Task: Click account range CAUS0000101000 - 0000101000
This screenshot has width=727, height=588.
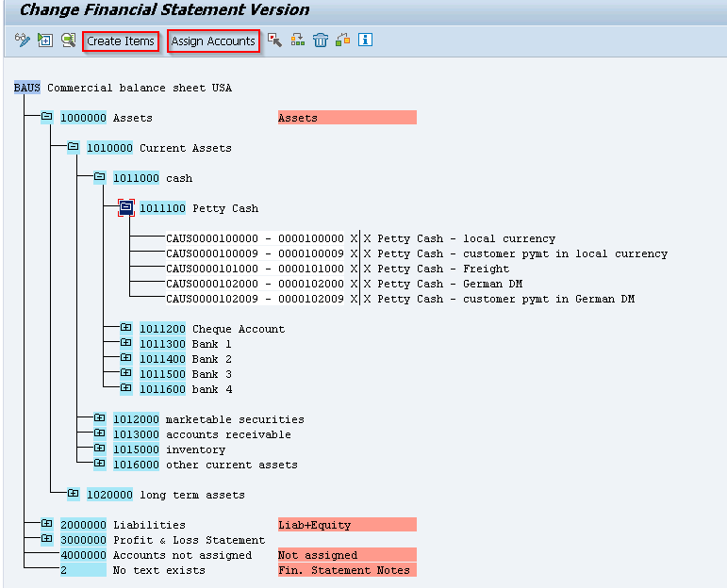Action: click(x=255, y=269)
